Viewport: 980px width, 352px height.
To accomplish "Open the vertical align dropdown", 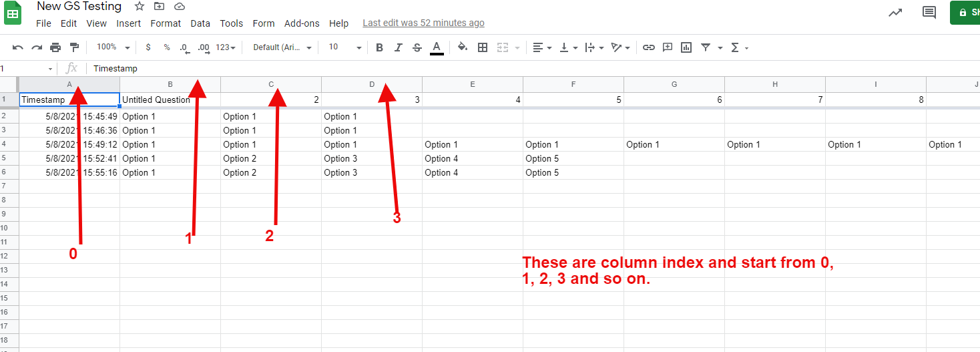I will (567, 47).
